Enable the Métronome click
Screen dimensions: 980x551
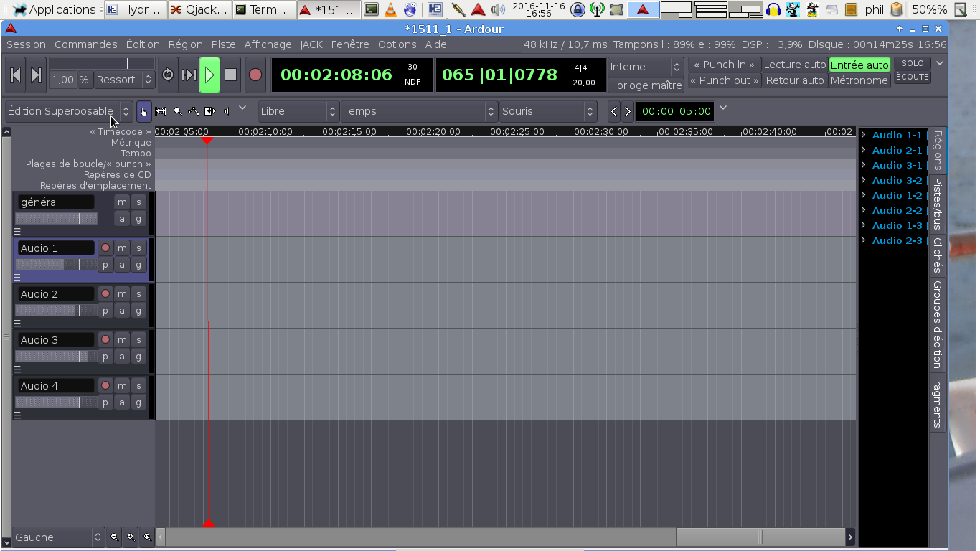coord(859,80)
